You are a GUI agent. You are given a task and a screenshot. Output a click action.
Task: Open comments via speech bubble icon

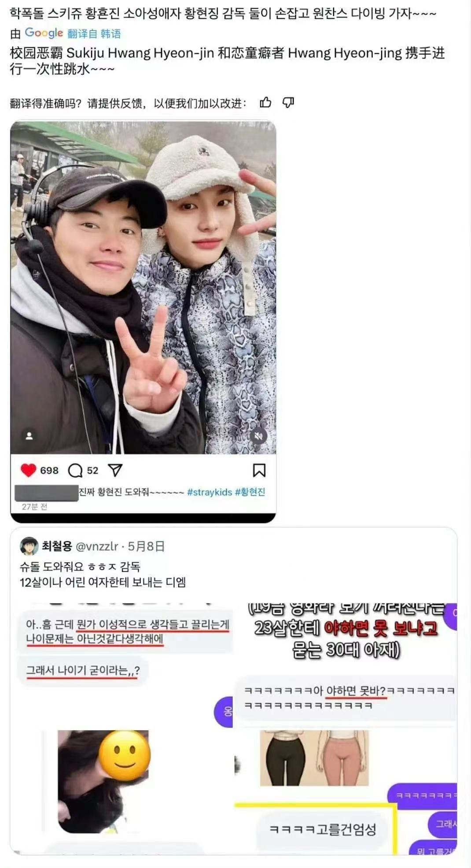[75, 470]
